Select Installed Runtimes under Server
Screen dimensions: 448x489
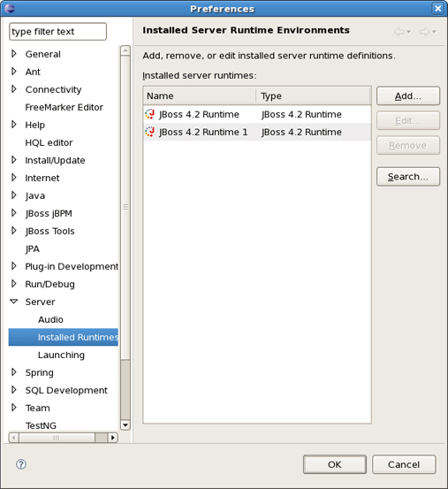tap(64, 337)
